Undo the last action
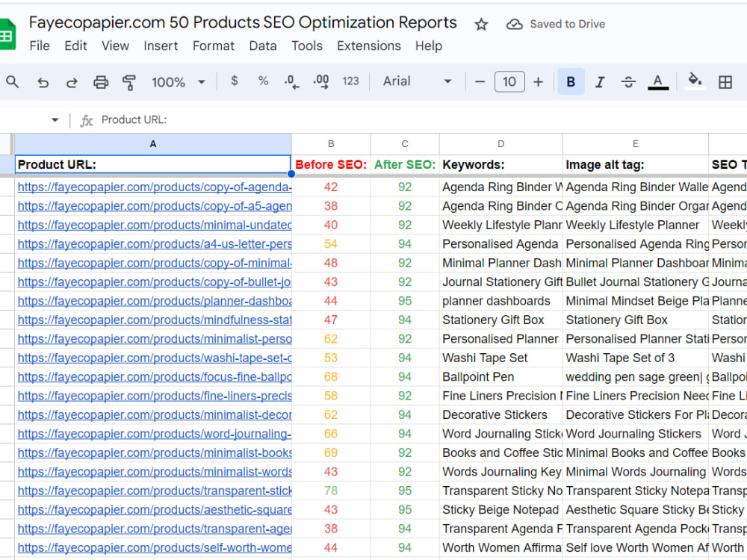Image resolution: width=747 pixels, height=560 pixels. (43, 82)
